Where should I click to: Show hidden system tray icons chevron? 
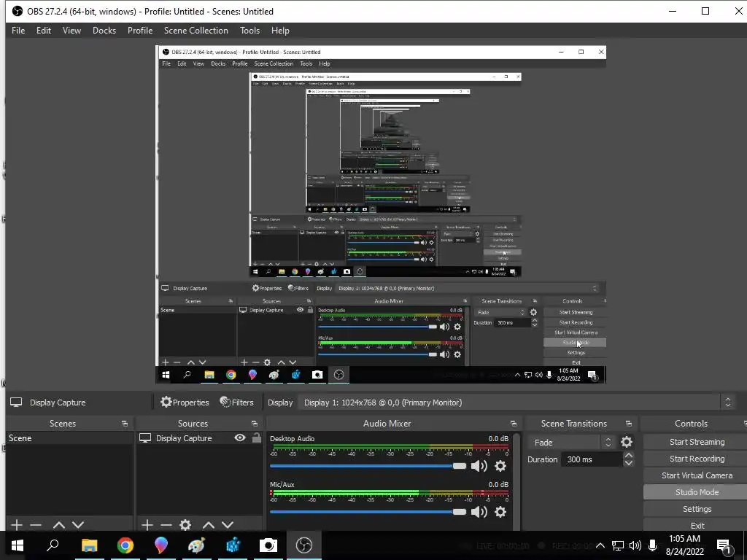pos(600,545)
